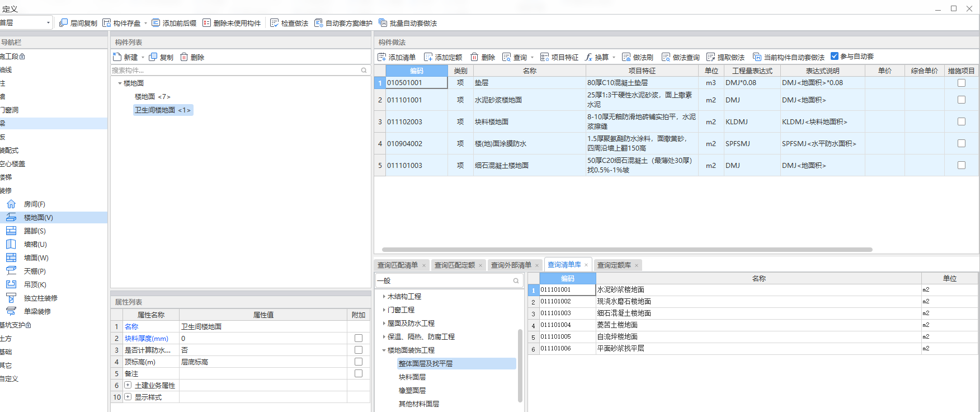Screen dimensions: 980x412
Task: Click 当前构件自动套做法 icon
Action: click(757, 57)
